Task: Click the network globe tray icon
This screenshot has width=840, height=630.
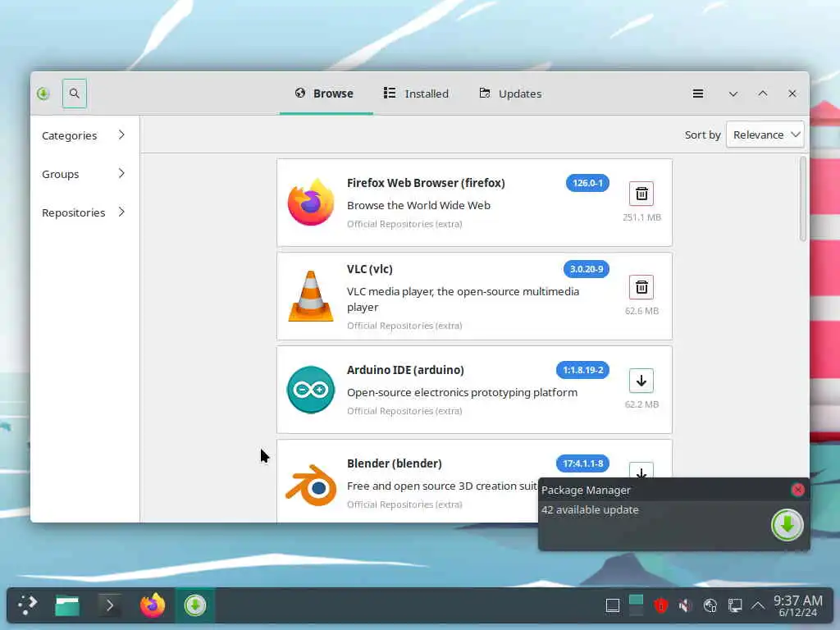Action: 710,606
